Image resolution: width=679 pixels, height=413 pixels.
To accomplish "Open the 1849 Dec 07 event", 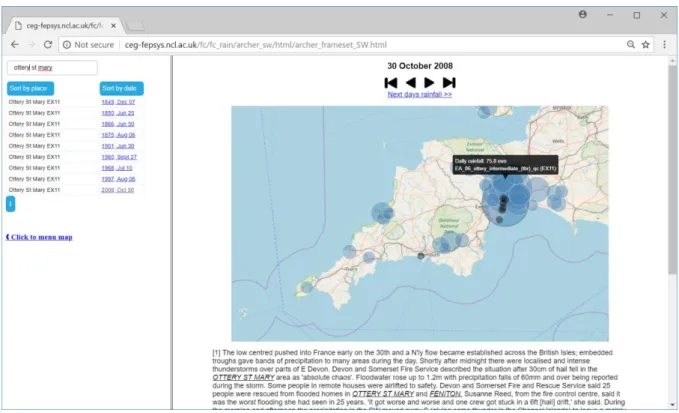I will point(118,102).
